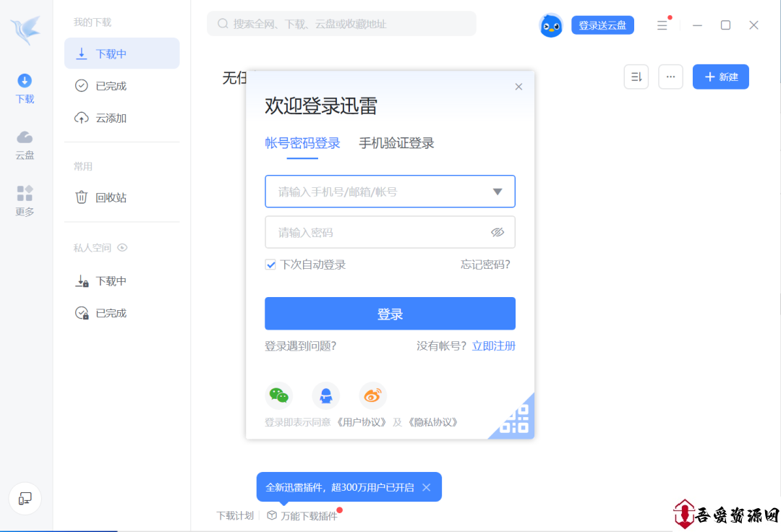Toggle the 下次自动登录 checkbox
This screenshot has height=532, width=781.
271,265
